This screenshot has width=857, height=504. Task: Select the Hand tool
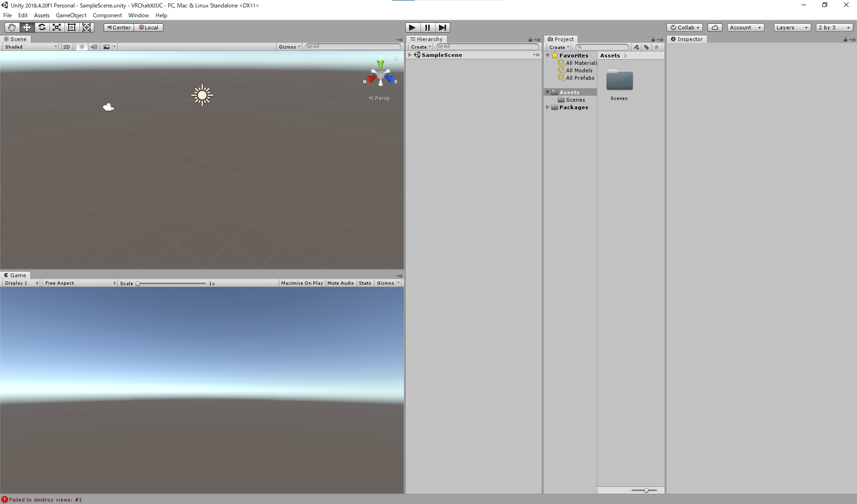click(12, 28)
